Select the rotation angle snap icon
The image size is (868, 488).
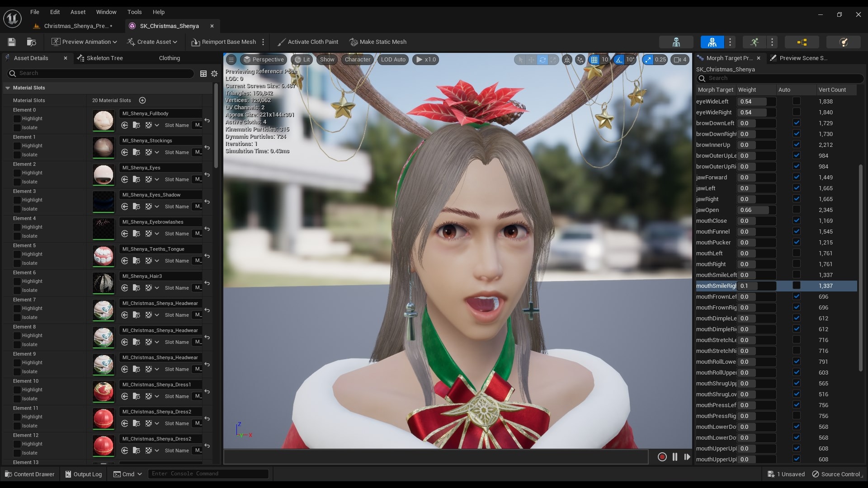click(x=619, y=60)
